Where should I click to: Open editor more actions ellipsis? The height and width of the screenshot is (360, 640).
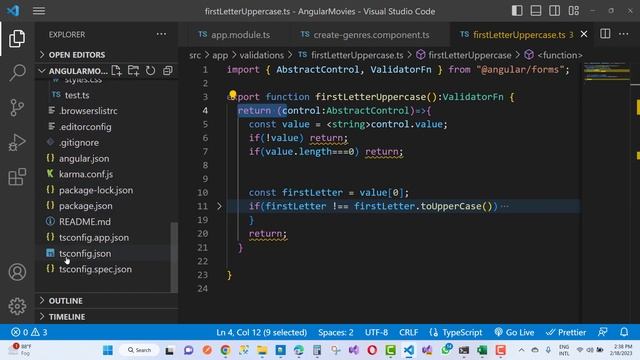[x=624, y=34]
